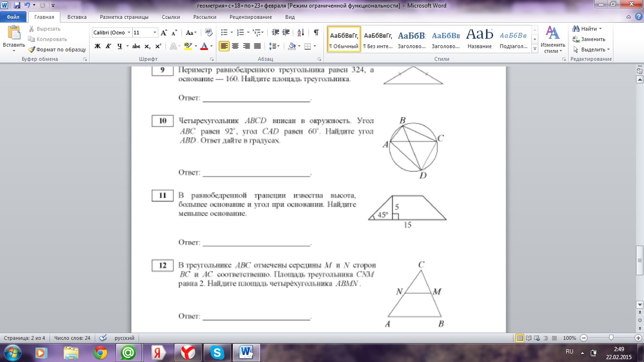The image size is (644, 362).
Task: Open the Выделить selection dropdown
Action: click(x=591, y=49)
